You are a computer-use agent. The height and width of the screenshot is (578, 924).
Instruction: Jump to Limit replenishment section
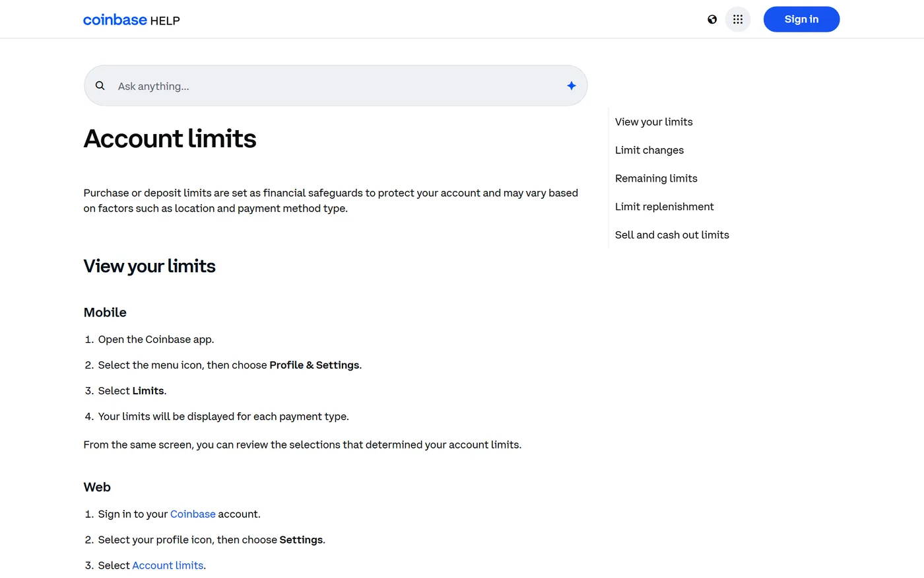click(x=665, y=207)
